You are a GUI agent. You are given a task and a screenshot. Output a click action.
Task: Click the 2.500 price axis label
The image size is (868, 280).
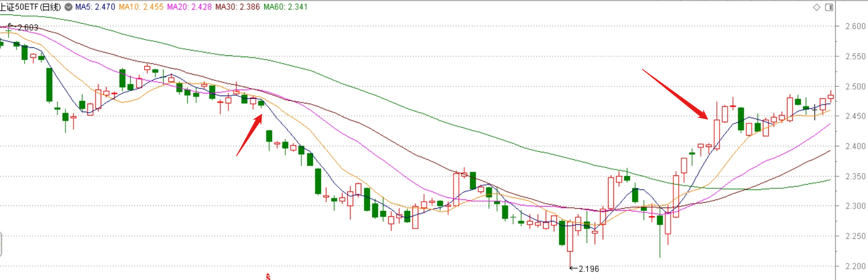click(855, 86)
